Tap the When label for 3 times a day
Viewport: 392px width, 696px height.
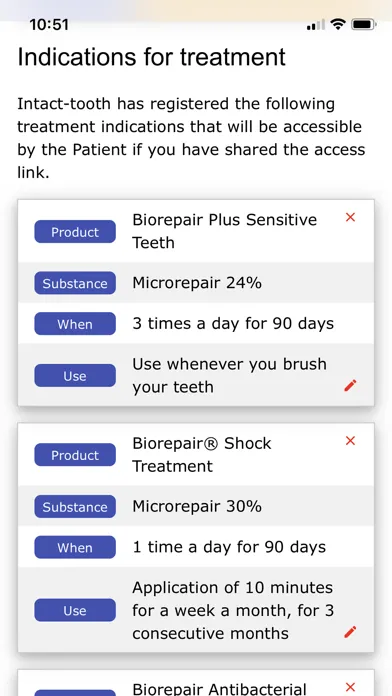pos(75,324)
